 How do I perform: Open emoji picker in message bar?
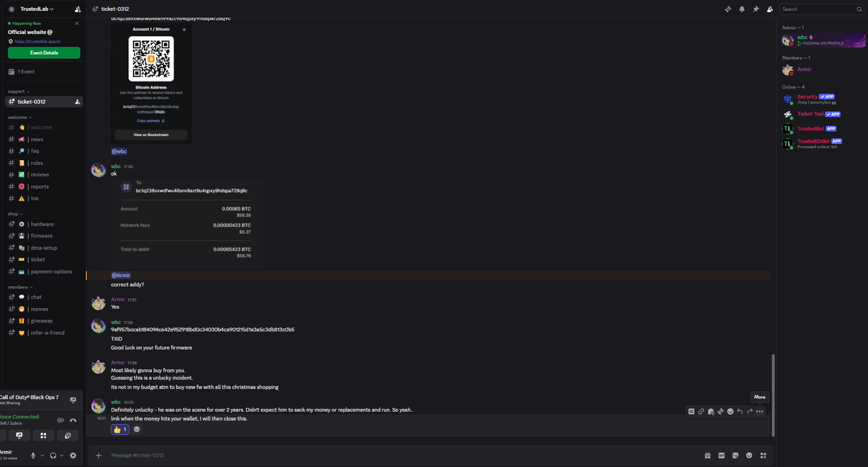pyautogui.click(x=749, y=455)
